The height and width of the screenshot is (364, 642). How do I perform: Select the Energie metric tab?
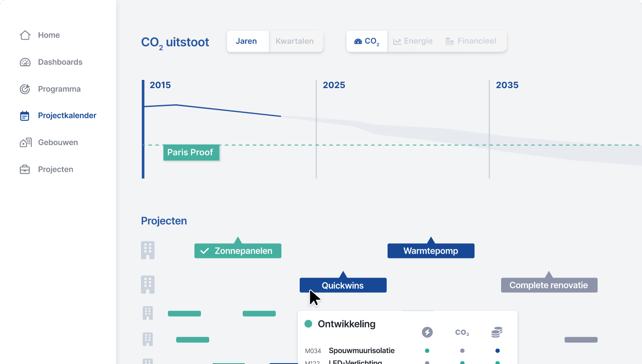click(x=413, y=41)
